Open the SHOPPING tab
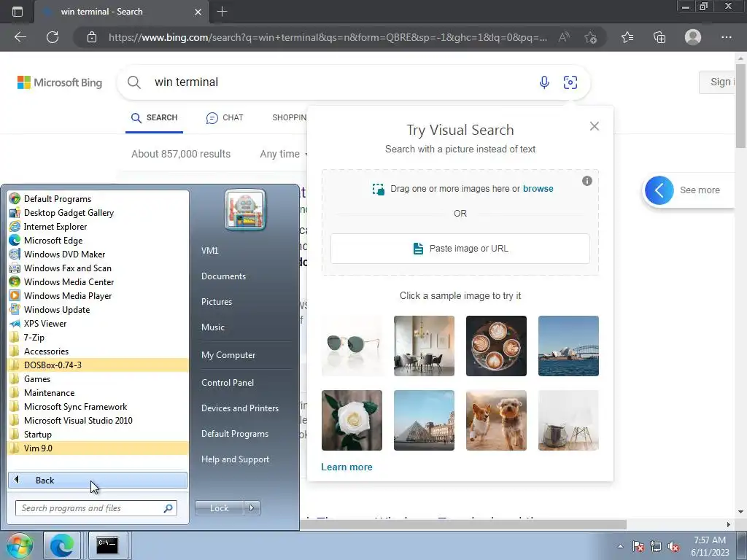 pos(289,117)
